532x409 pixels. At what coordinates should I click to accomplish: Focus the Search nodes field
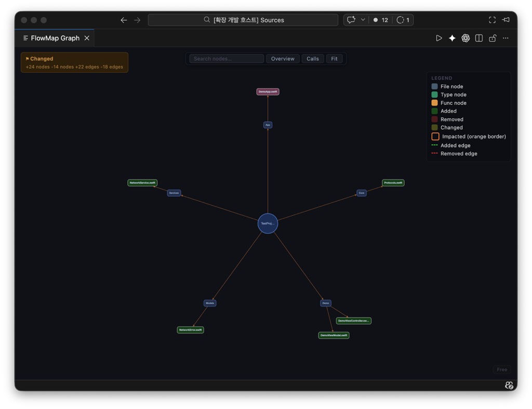(x=227, y=59)
